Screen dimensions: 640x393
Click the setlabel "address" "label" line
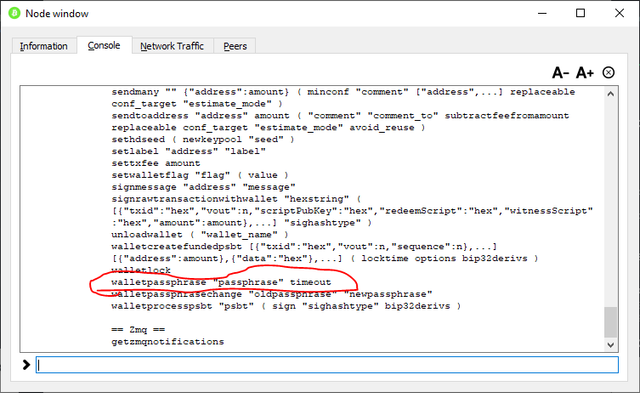click(189, 151)
